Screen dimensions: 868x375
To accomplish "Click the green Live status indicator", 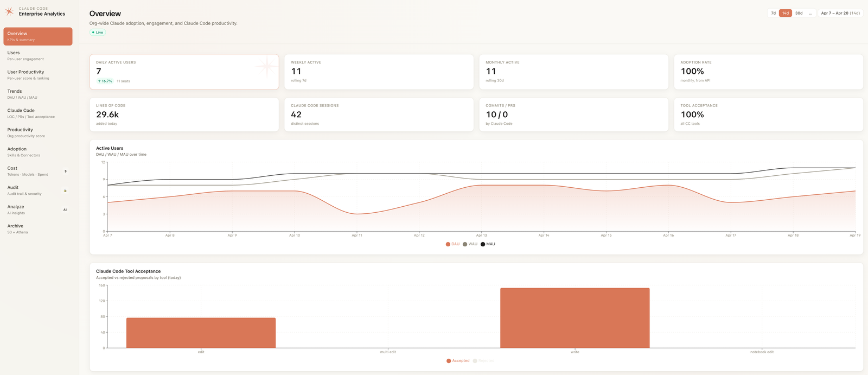I will pyautogui.click(x=98, y=33).
